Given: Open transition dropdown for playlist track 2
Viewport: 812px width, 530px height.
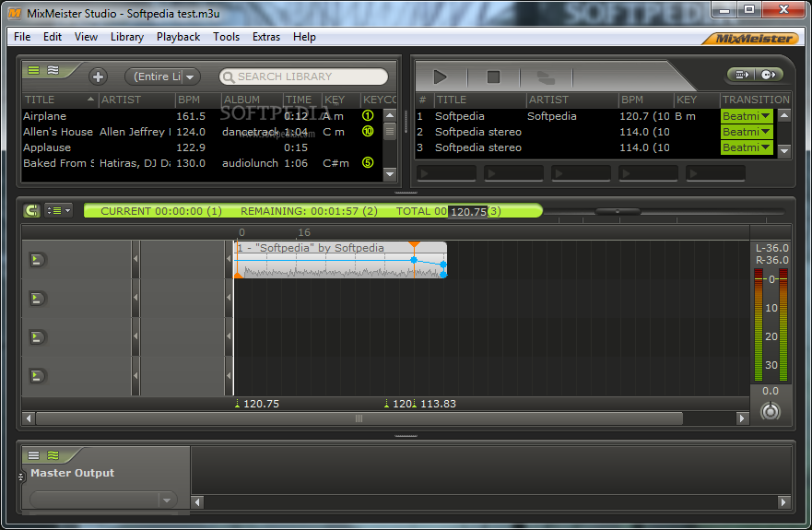Looking at the screenshot, I should 765,132.
